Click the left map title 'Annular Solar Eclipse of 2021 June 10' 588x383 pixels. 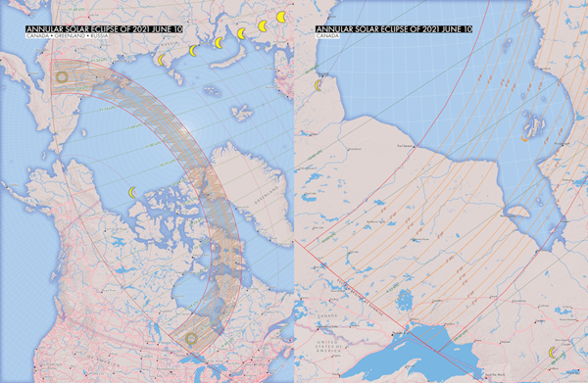point(104,29)
